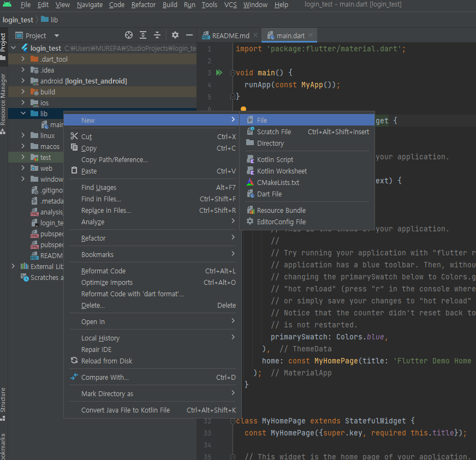
Task: Click 'Colors.blue' in the editor code
Action: tap(360, 337)
